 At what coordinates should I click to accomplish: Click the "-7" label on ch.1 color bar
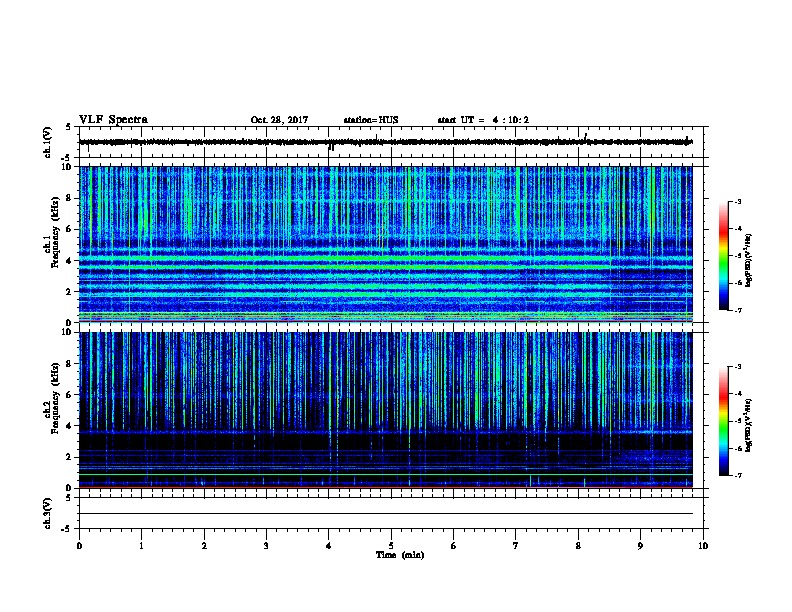737,310
